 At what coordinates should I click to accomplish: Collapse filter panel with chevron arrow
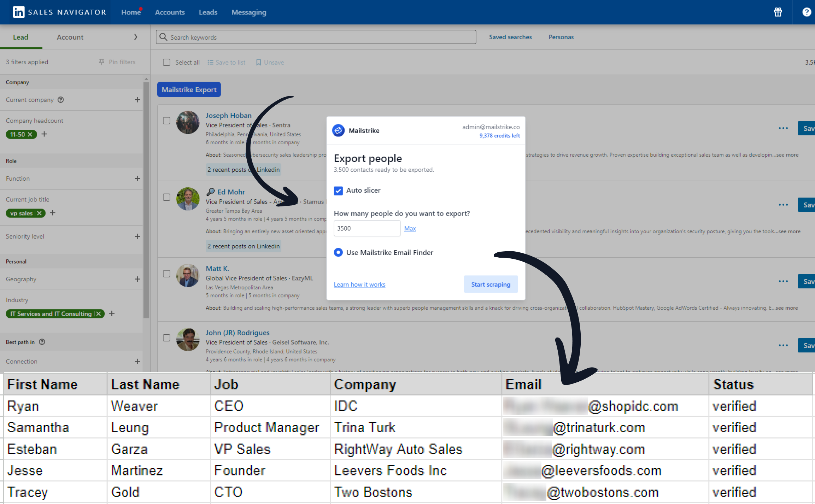tap(135, 37)
